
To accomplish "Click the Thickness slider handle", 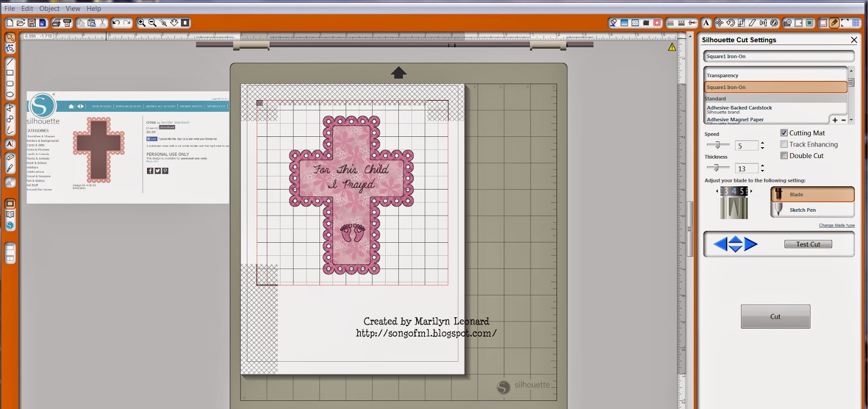I will (x=716, y=168).
